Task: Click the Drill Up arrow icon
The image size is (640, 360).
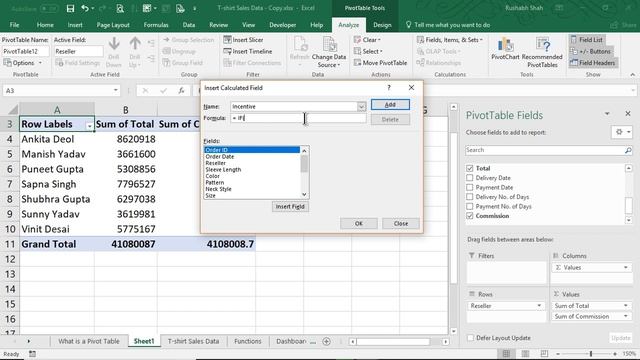Action: pos(135,44)
